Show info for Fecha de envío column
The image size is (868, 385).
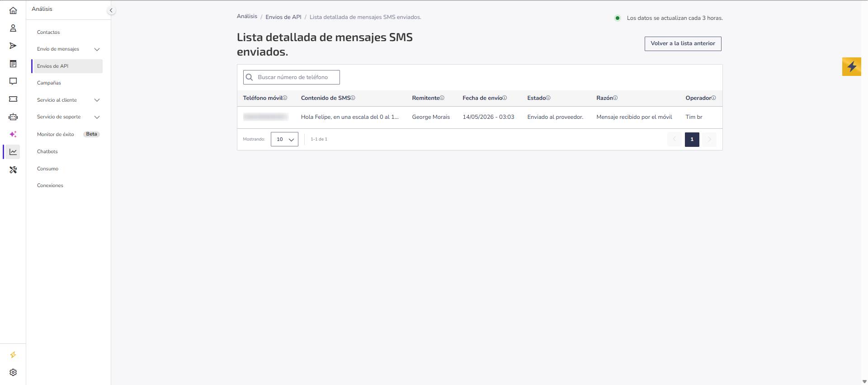coord(505,98)
